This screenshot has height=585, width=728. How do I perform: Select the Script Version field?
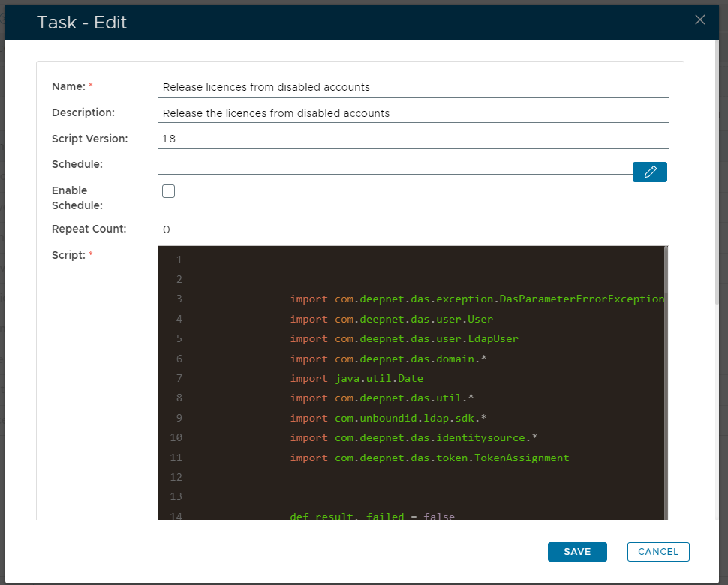(x=413, y=139)
